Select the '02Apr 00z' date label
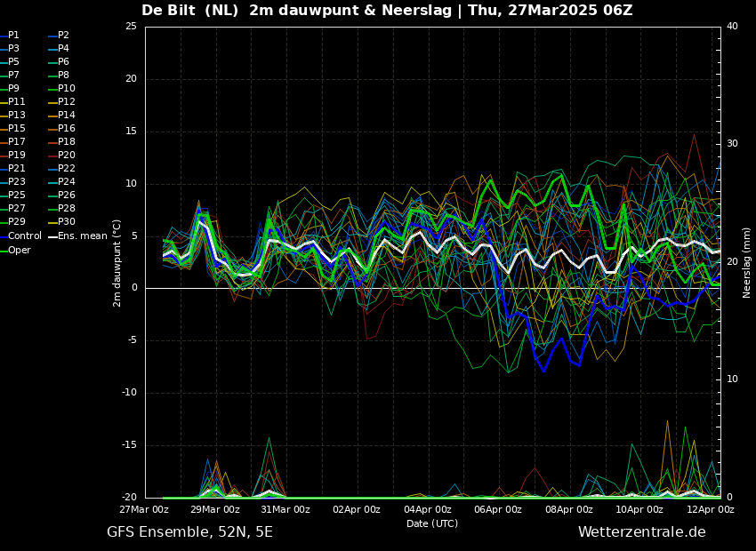This screenshot has width=756, height=551. pyautogui.click(x=357, y=509)
